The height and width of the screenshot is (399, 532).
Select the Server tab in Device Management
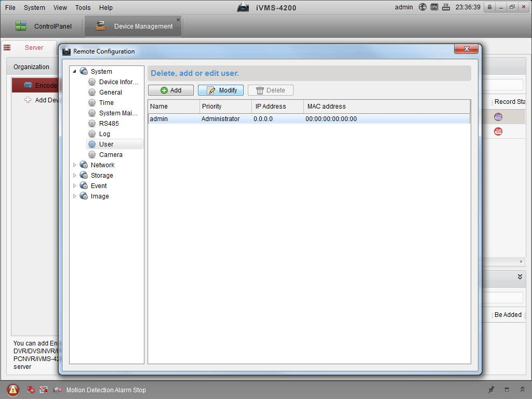pyautogui.click(x=29, y=47)
